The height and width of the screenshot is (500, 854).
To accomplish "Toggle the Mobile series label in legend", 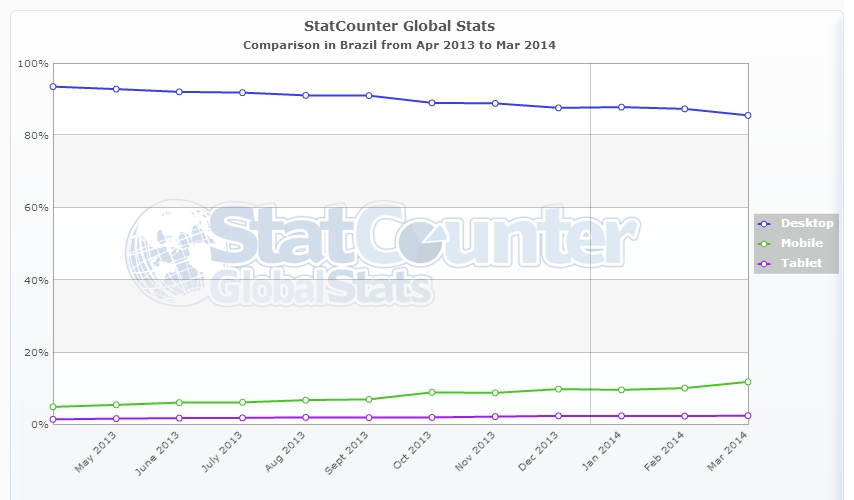I will click(x=802, y=243).
